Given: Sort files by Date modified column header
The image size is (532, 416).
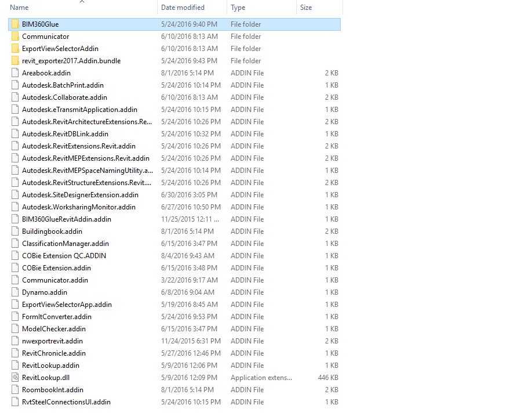Looking at the screenshot, I should coord(183,8).
